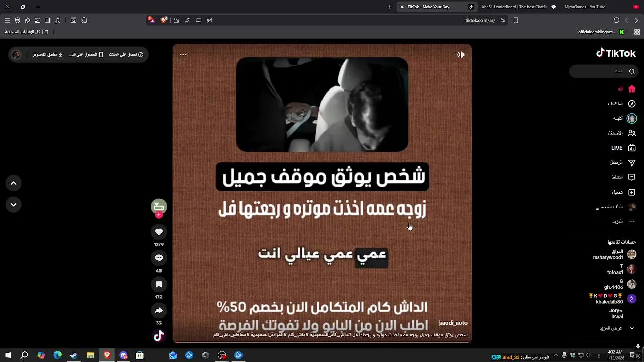Open the comments bubble showing 40

pyautogui.click(x=159, y=258)
